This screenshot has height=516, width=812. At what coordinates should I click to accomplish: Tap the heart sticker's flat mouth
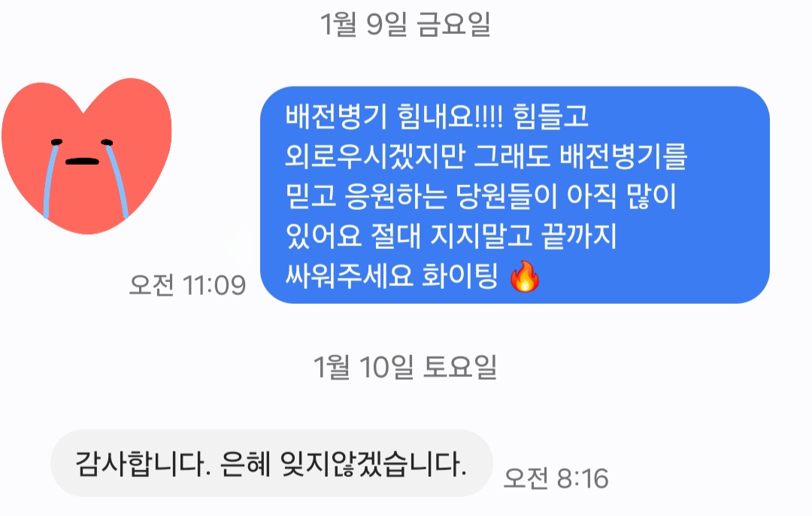(x=83, y=161)
